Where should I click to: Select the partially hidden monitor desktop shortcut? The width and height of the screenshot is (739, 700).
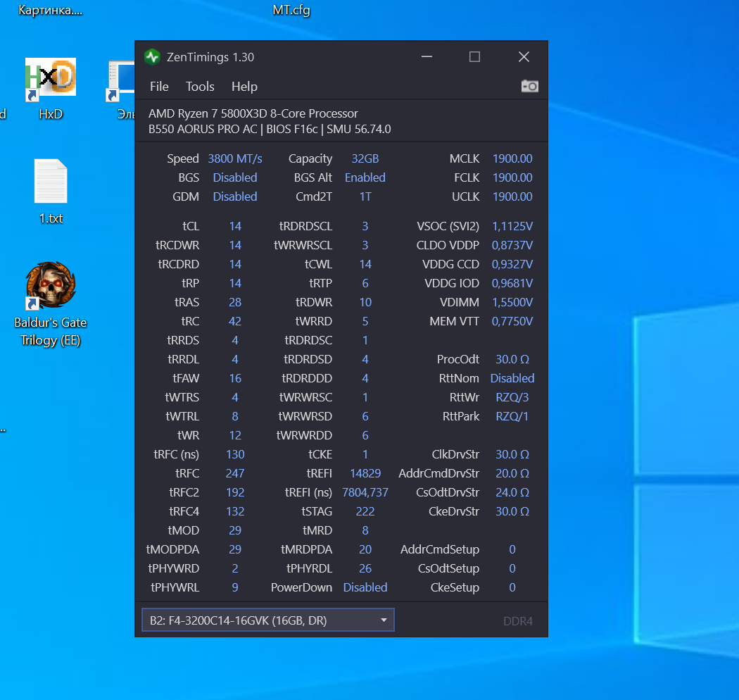tap(121, 88)
